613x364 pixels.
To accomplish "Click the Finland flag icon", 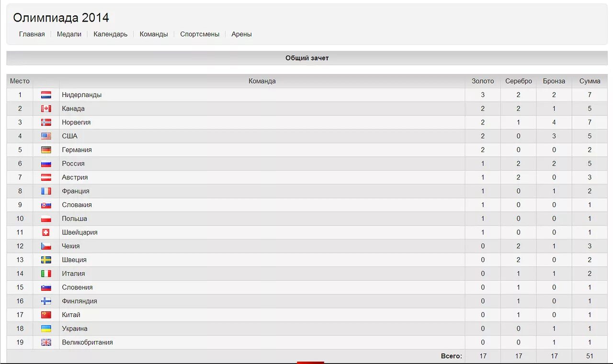I will 46,301.
